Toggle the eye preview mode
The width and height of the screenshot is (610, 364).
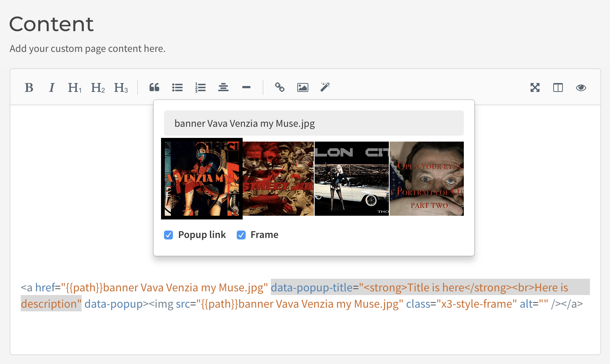click(581, 87)
